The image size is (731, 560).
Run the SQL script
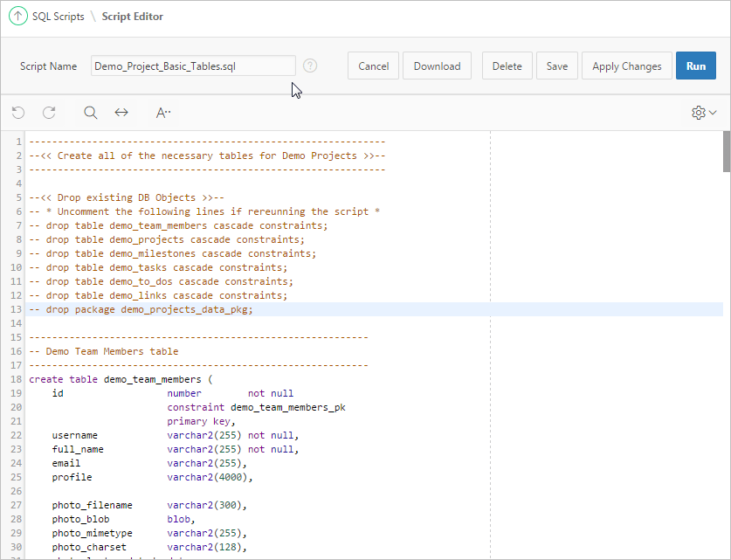tap(695, 65)
